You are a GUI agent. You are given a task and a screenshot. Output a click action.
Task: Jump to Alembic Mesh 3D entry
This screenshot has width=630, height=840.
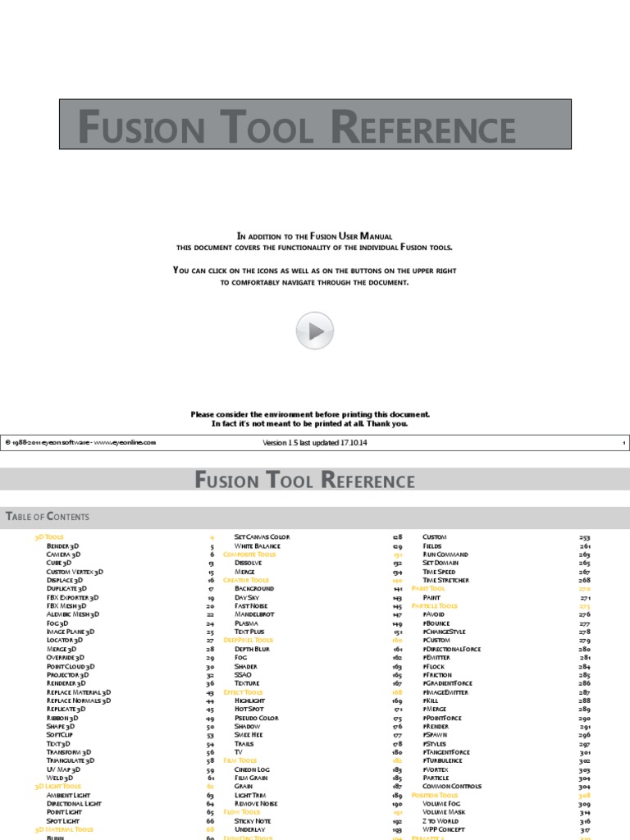(73, 614)
